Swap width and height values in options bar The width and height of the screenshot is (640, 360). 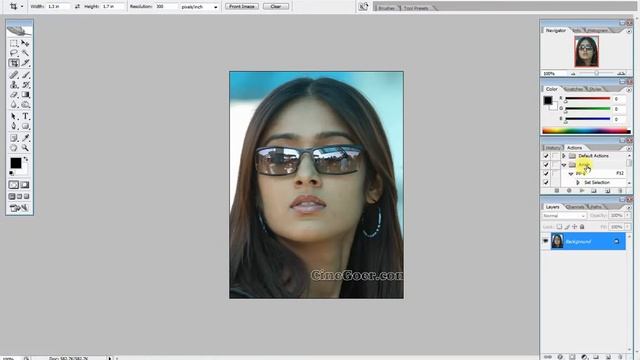pyautogui.click(x=77, y=7)
